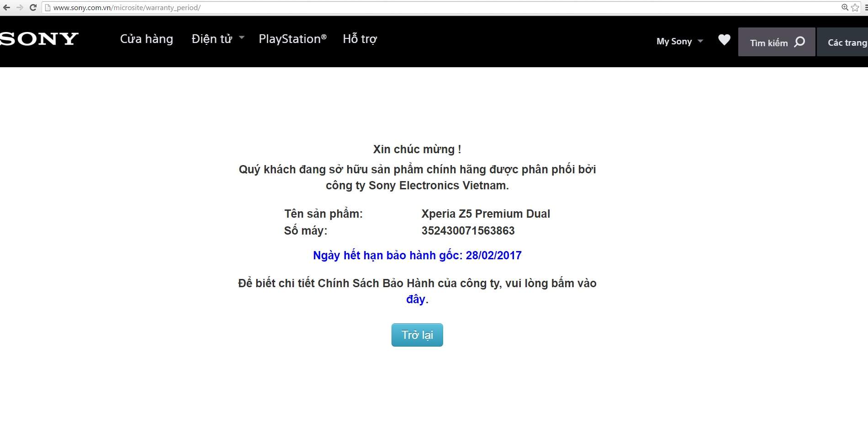
Task: Click the Tên sản phẩm label
Action: pos(323,214)
